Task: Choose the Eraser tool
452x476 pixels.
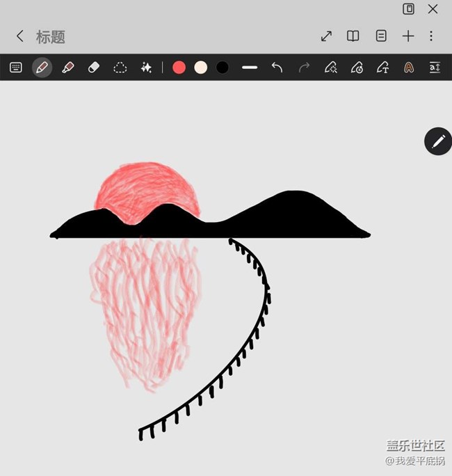Action: [x=95, y=68]
